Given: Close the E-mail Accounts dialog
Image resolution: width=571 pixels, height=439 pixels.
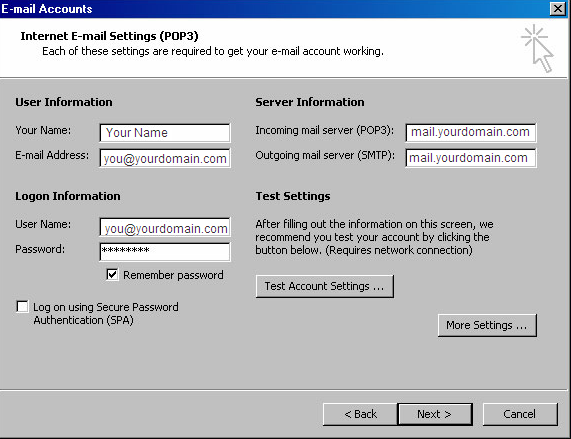Looking at the screenshot, I should pos(558,8).
